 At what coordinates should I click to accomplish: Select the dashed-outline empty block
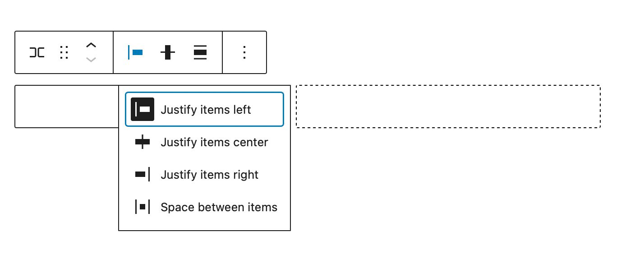pos(448,107)
